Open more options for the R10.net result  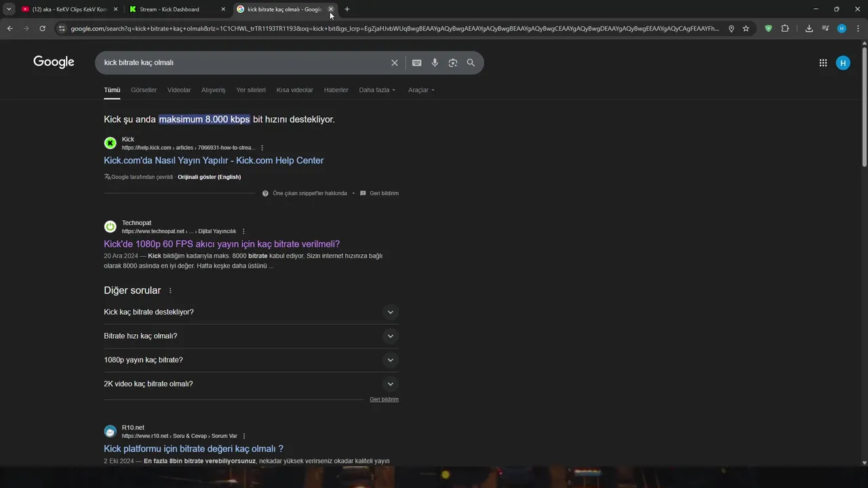coord(244,436)
